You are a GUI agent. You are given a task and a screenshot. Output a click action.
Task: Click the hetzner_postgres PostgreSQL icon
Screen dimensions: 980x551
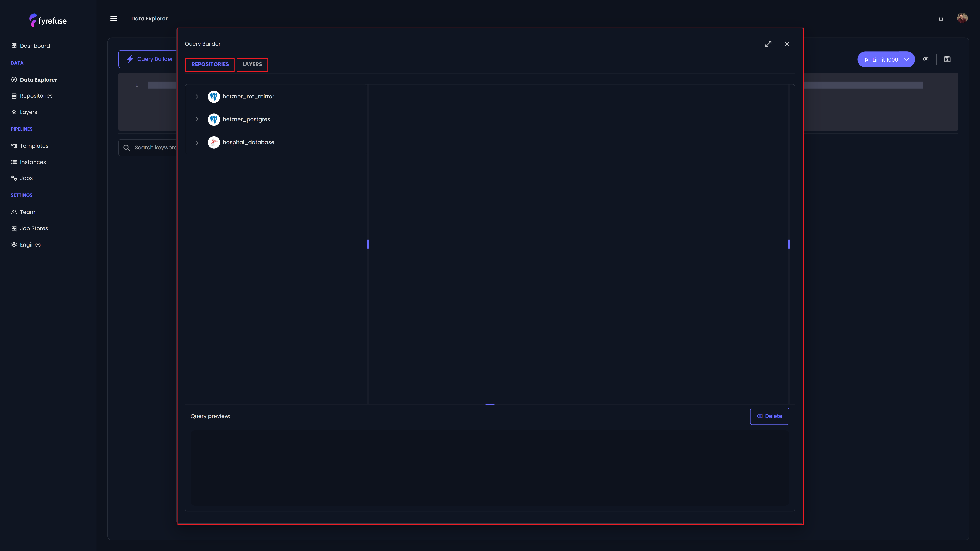[214, 119]
